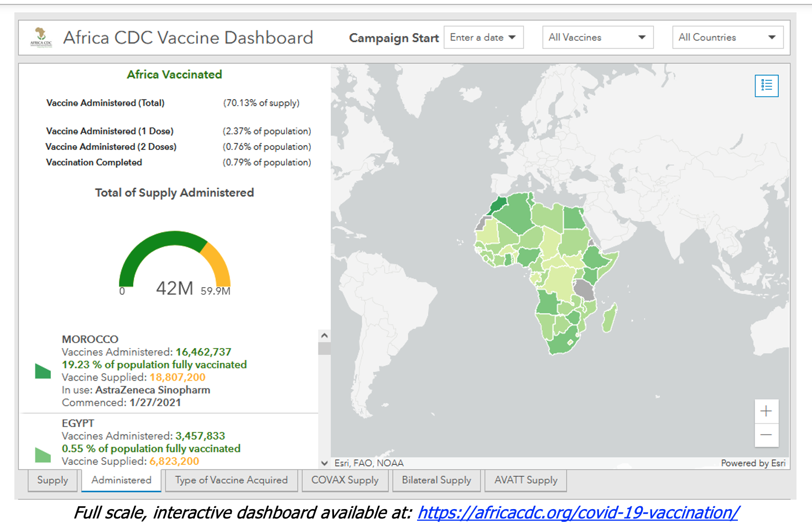Zoom in on the map

pos(766,411)
